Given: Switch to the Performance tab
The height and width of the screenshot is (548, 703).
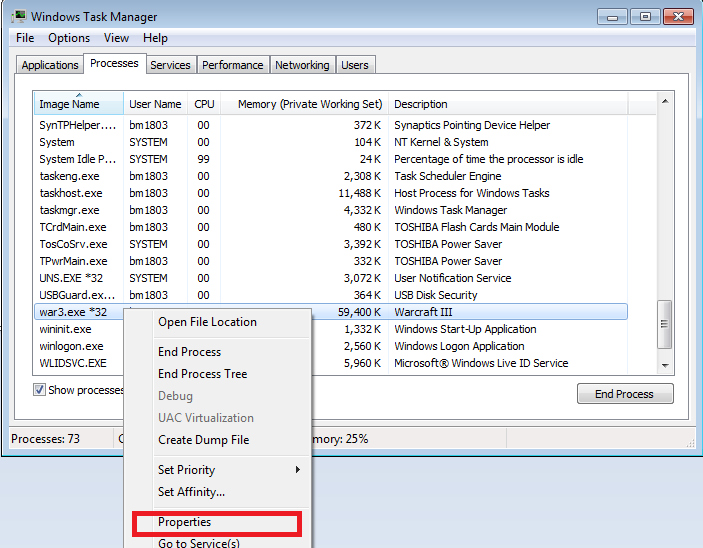Looking at the screenshot, I should coord(233,65).
